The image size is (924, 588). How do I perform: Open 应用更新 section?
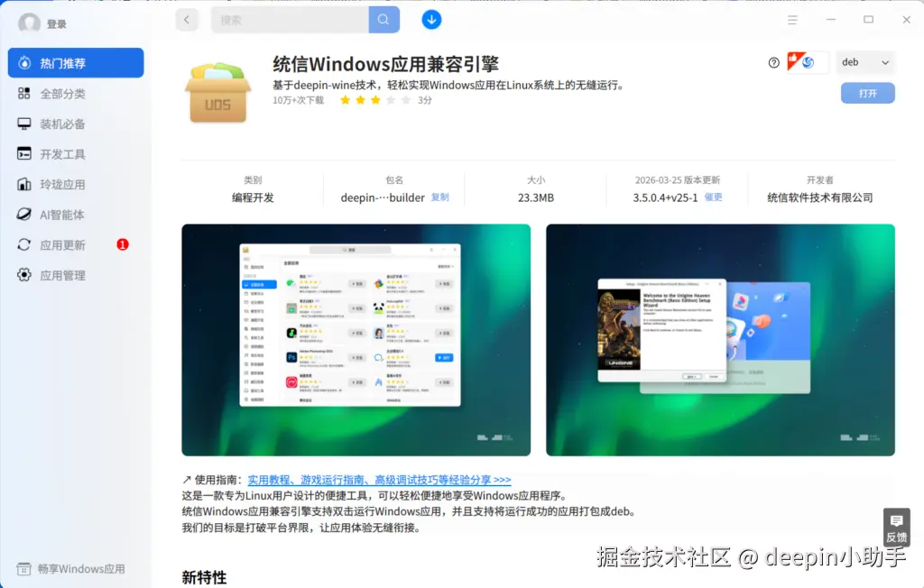(76, 244)
